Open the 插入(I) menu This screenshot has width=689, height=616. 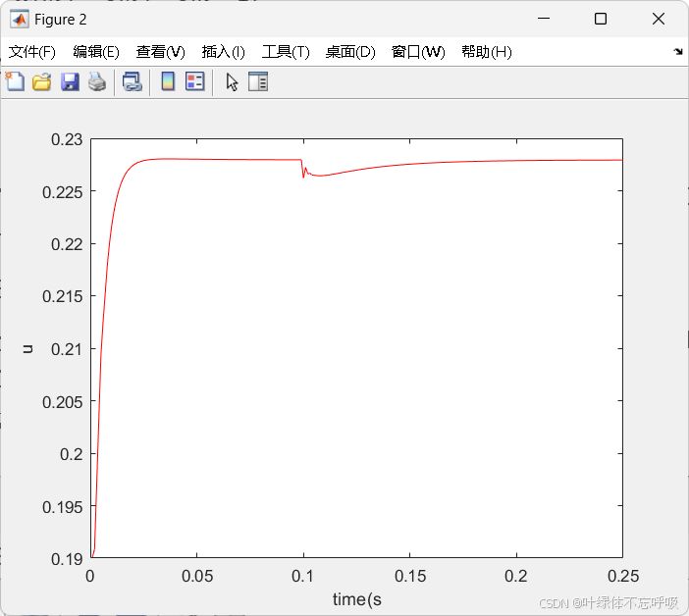click(223, 52)
